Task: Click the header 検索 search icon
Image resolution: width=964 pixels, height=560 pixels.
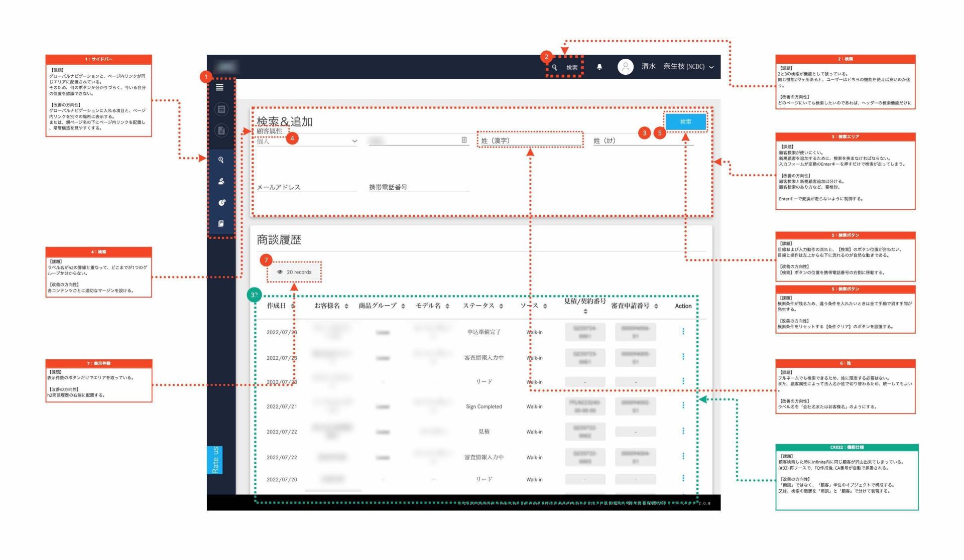Action: pyautogui.click(x=555, y=67)
